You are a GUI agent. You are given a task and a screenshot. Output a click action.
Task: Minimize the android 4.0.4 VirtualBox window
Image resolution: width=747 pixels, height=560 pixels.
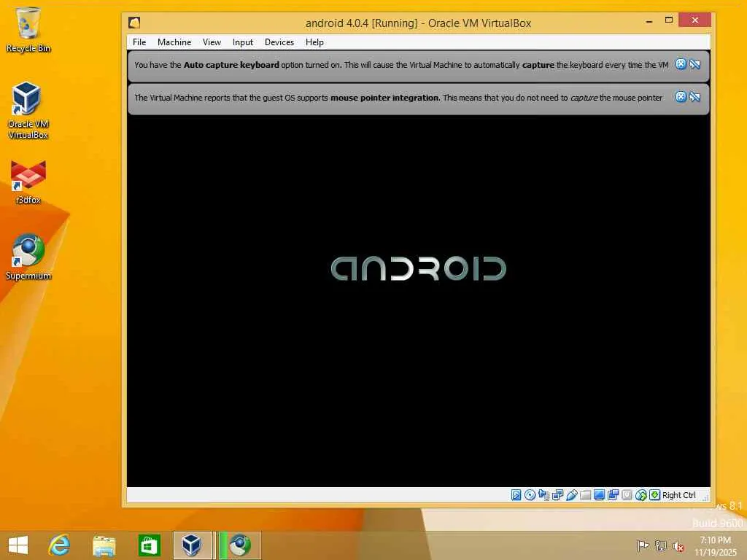649,21
